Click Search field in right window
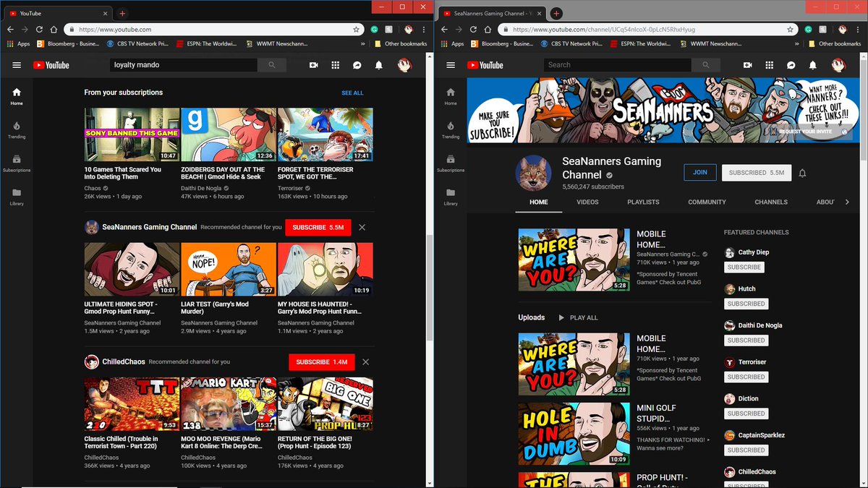Image resolution: width=868 pixels, height=488 pixels. point(618,65)
